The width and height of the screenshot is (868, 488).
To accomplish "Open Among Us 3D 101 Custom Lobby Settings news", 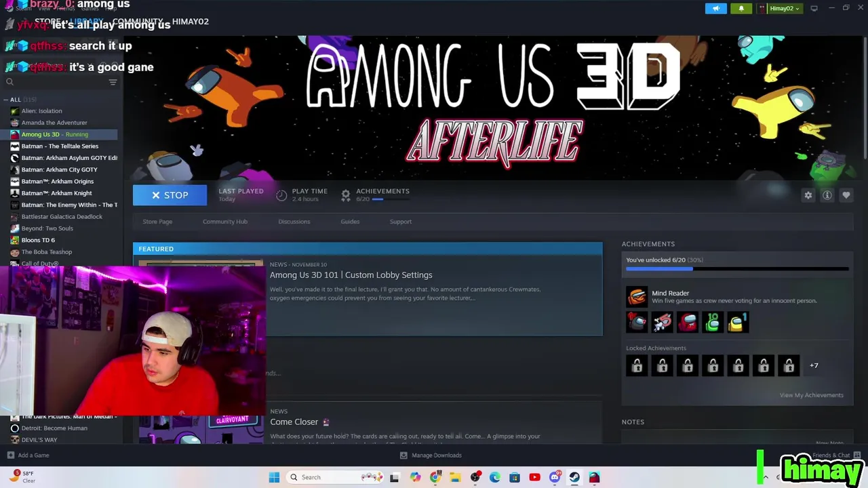I will (x=351, y=275).
